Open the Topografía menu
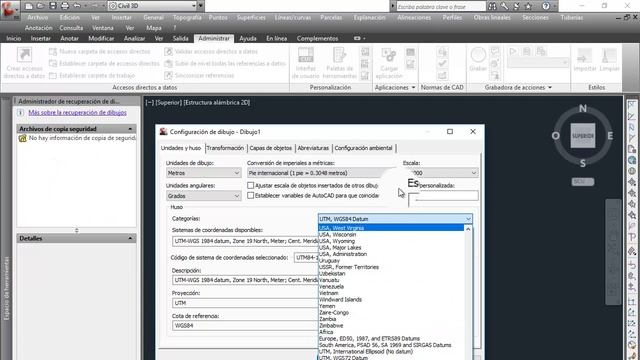640x360 pixels. 187,18
